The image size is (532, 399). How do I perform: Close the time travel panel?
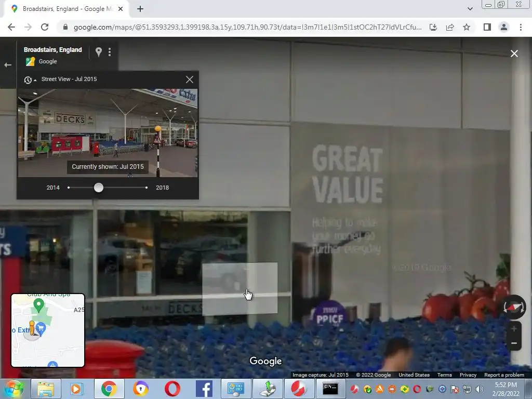189,79
